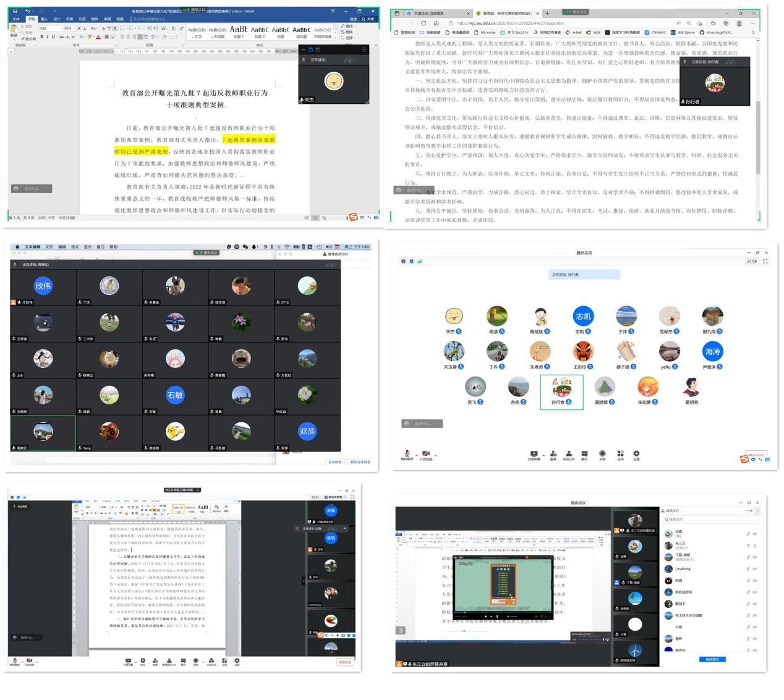This screenshot has height=700, width=784.
Task: Open the Insert tab in Word ribbon
Action: (x=44, y=19)
